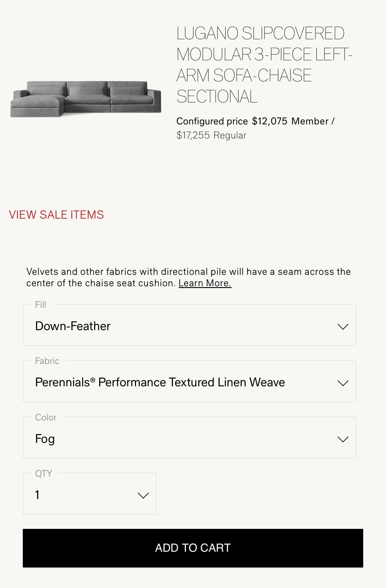Open the View Sale Items link
Viewport: 386px width, 588px height.
pyautogui.click(x=56, y=215)
